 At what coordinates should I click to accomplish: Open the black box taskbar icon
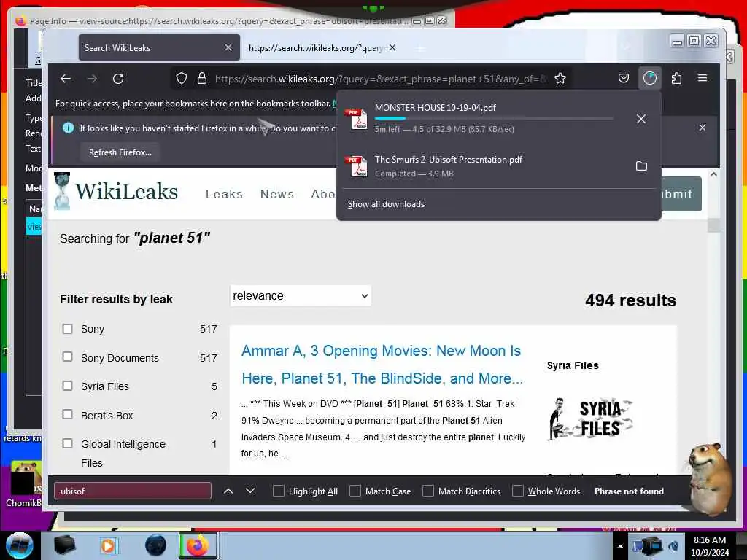(65, 545)
